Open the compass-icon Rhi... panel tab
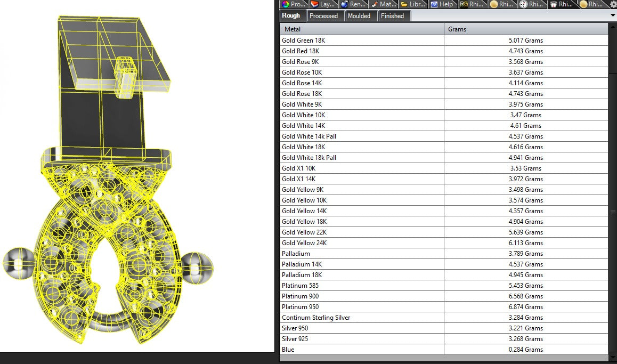 [x=531, y=4]
